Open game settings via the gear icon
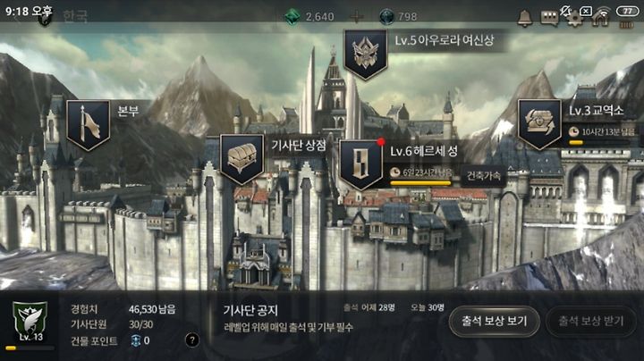Screen dimensions: 644x361 (574, 19)
